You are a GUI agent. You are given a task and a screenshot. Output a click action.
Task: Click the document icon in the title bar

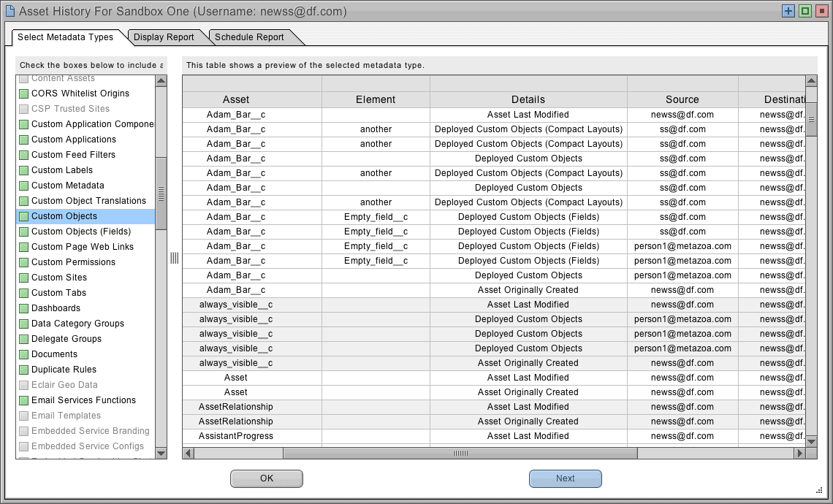[x=10, y=11]
